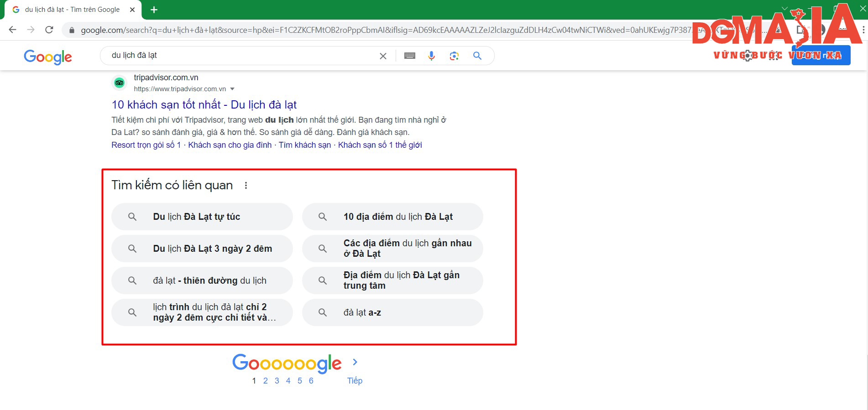The width and height of the screenshot is (868, 410).
Task: Start voice search with microphone icon
Action: [431, 56]
